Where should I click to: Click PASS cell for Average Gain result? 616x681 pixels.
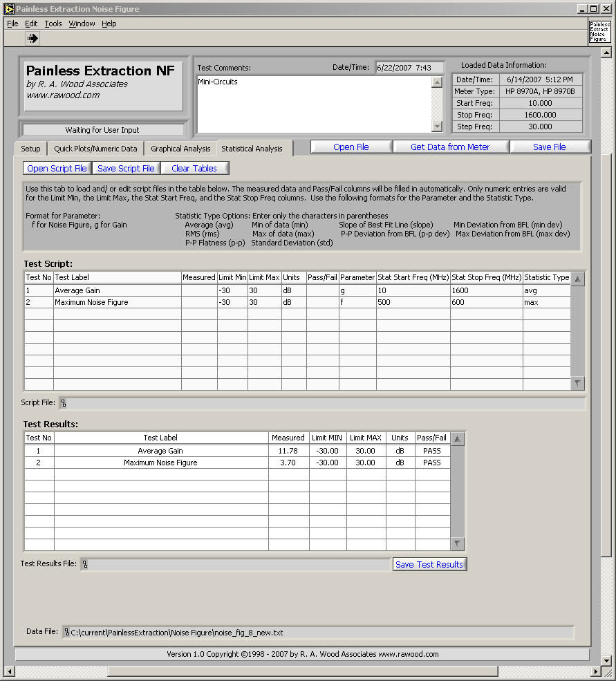coord(432,451)
